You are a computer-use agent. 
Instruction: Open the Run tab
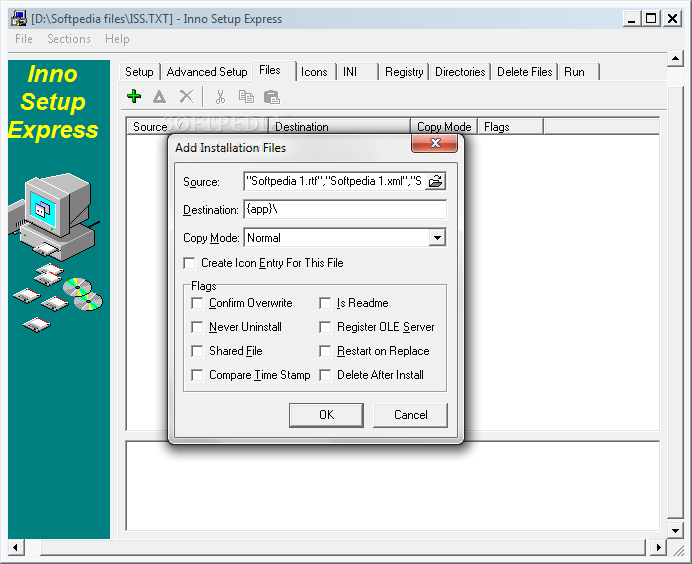(x=579, y=72)
